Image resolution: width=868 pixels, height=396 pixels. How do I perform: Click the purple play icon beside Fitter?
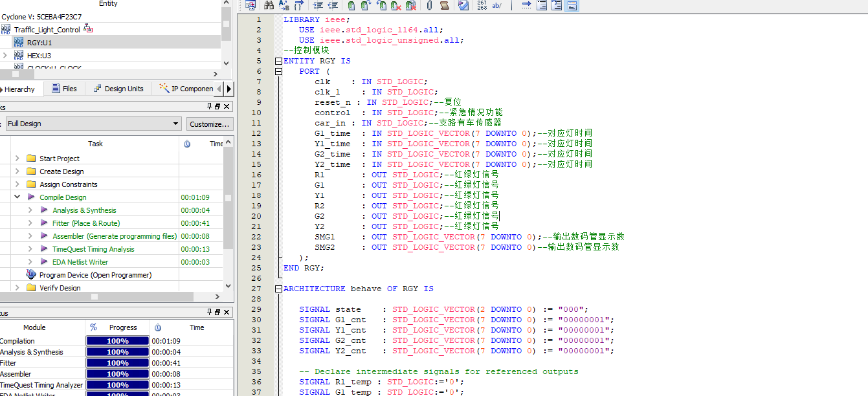click(x=44, y=223)
